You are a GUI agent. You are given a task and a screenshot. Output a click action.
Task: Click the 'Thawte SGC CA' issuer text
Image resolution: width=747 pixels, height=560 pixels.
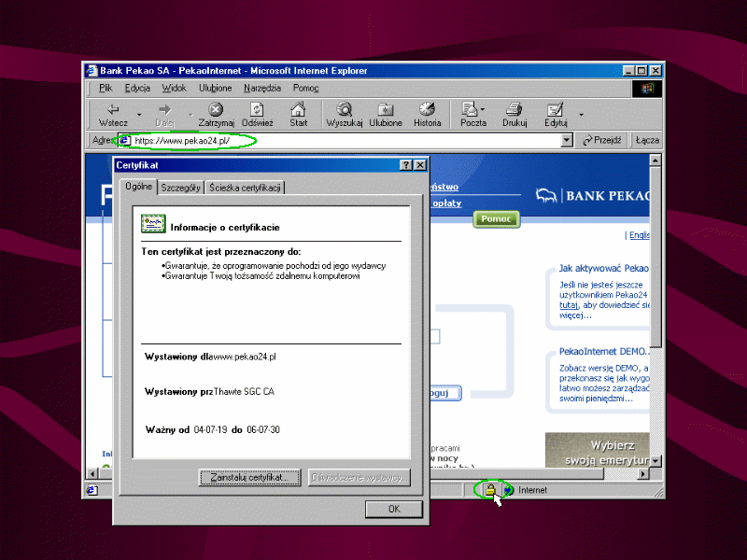[x=244, y=392]
